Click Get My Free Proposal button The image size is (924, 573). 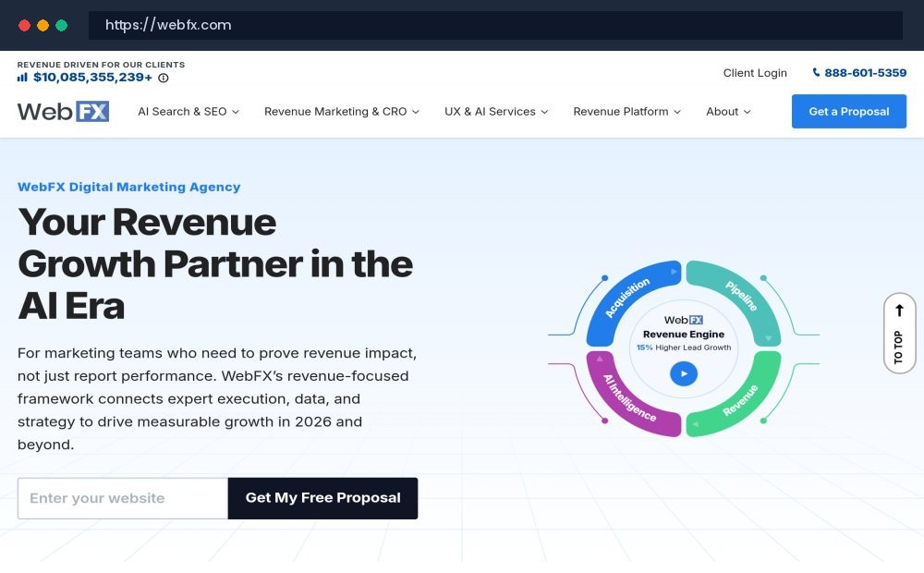click(322, 498)
